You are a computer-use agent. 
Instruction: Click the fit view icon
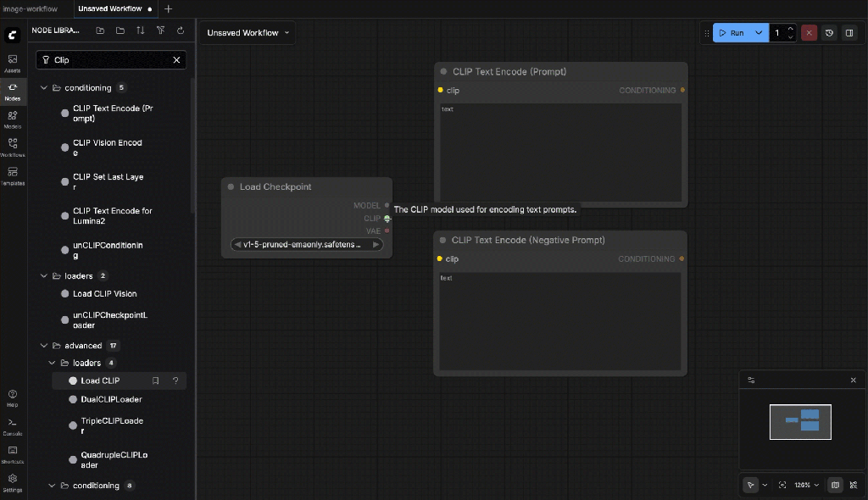[x=782, y=486]
